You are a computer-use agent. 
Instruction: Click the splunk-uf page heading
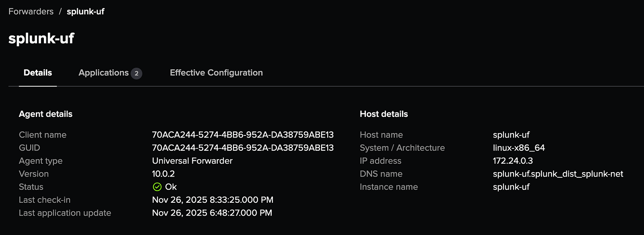tap(41, 38)
